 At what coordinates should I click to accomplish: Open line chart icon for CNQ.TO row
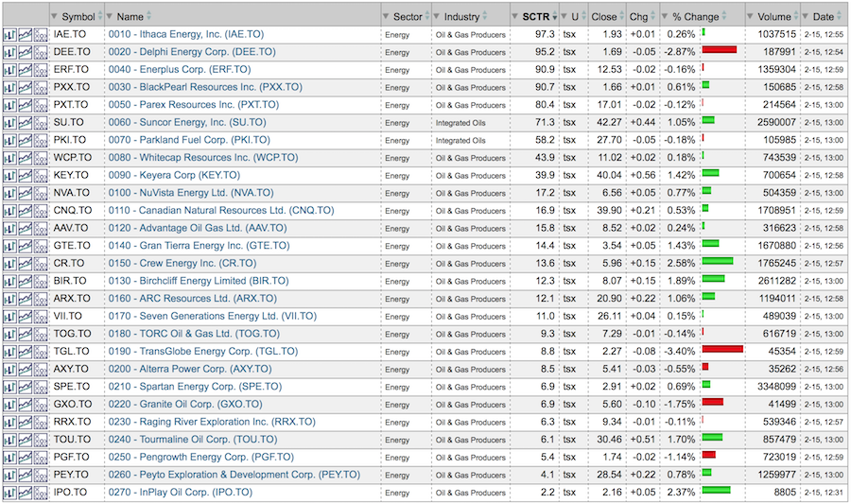click(x=25, y=212)
